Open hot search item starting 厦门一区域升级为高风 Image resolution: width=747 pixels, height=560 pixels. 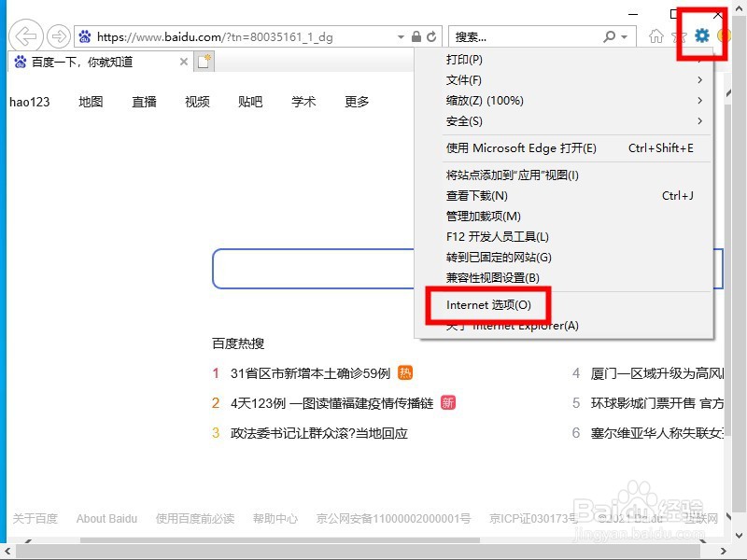coord(657,372)
